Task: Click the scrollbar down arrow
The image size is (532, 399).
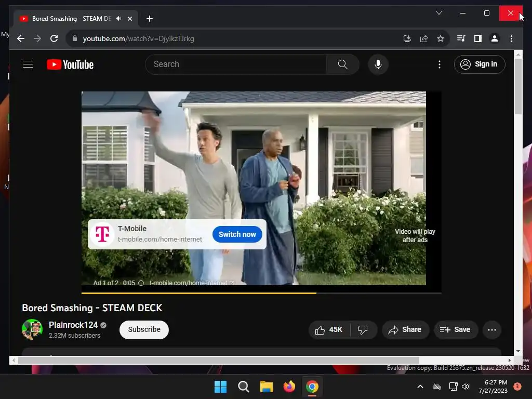Action: coord(518,351)
